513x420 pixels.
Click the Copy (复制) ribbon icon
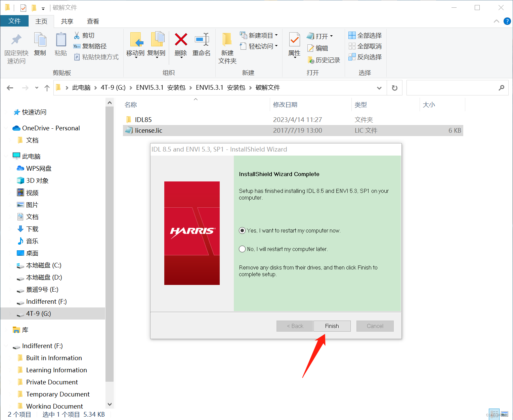[x=40, y=40]
